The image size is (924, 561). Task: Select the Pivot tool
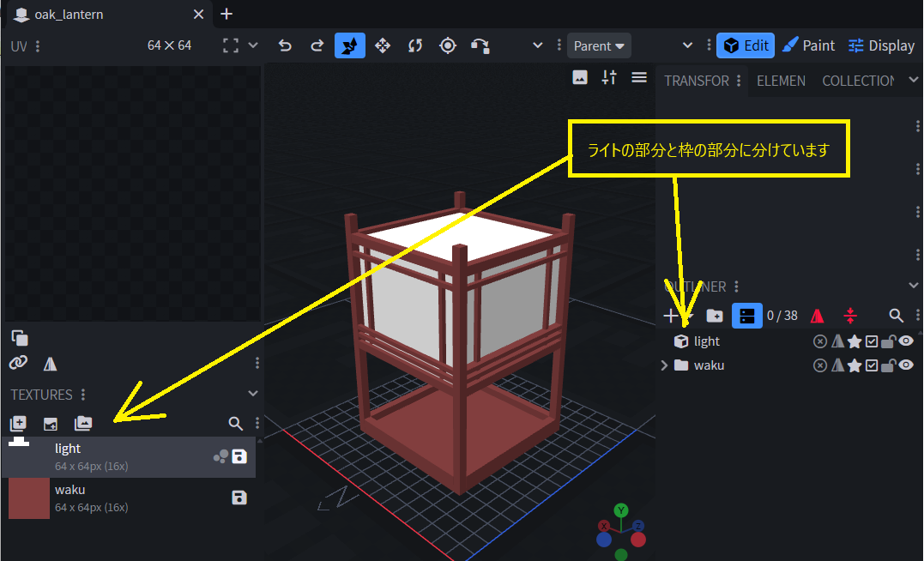coord(448,45)
